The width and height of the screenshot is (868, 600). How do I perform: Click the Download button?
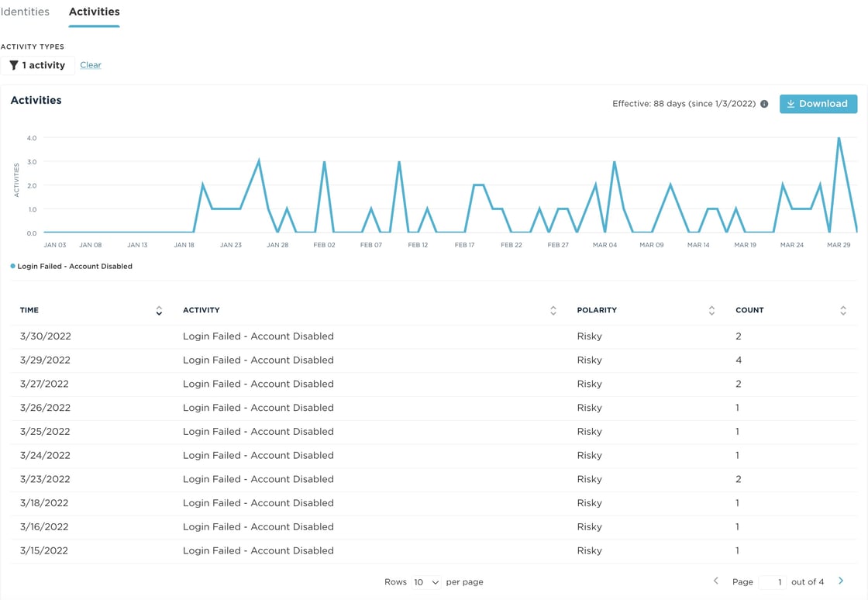tap(818, 104)
